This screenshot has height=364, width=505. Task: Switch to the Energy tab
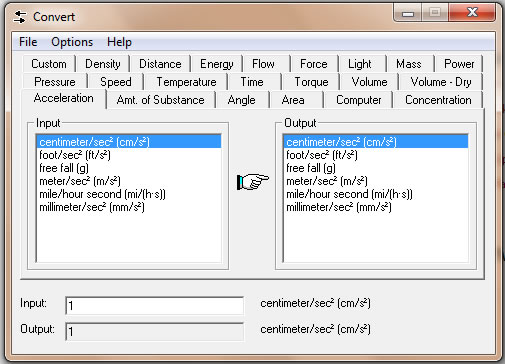tap(217, 64)
